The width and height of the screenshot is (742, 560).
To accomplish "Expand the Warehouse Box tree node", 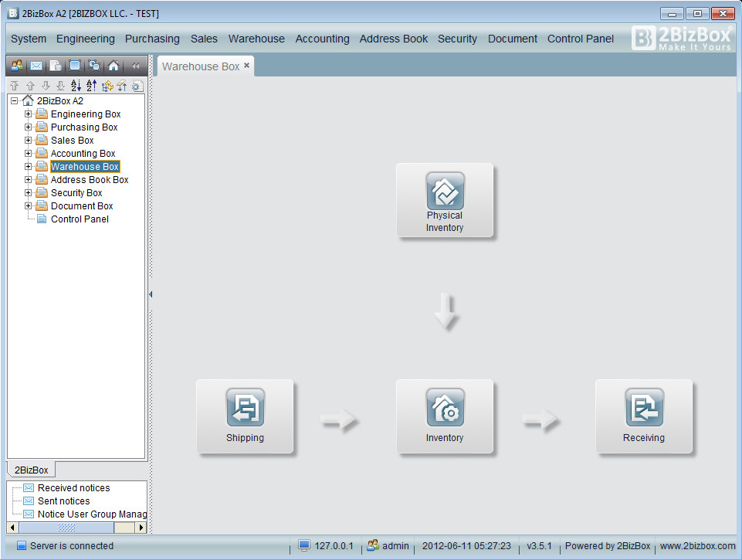I will [28, 167].
